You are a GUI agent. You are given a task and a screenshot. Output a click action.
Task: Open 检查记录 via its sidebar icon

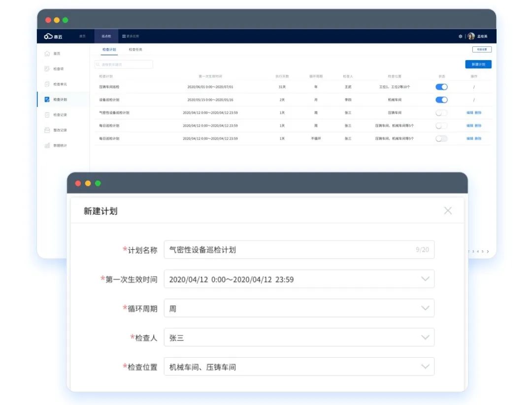click(47, 115)
